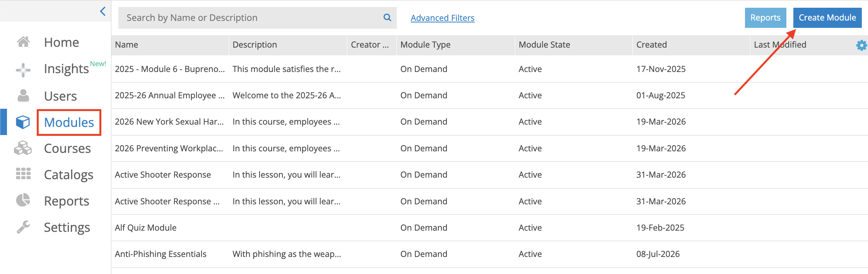868x274 pixels.
Task: Open the Advanced Filters link
Action: point(443,18)
